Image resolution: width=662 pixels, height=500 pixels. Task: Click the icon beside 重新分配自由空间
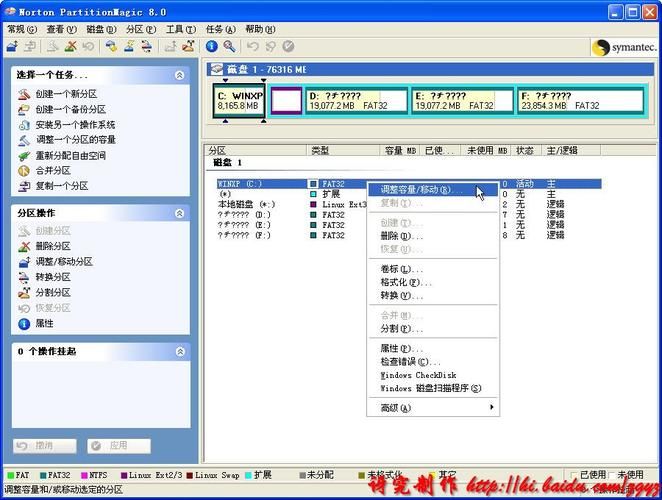[x=24, y=155]
